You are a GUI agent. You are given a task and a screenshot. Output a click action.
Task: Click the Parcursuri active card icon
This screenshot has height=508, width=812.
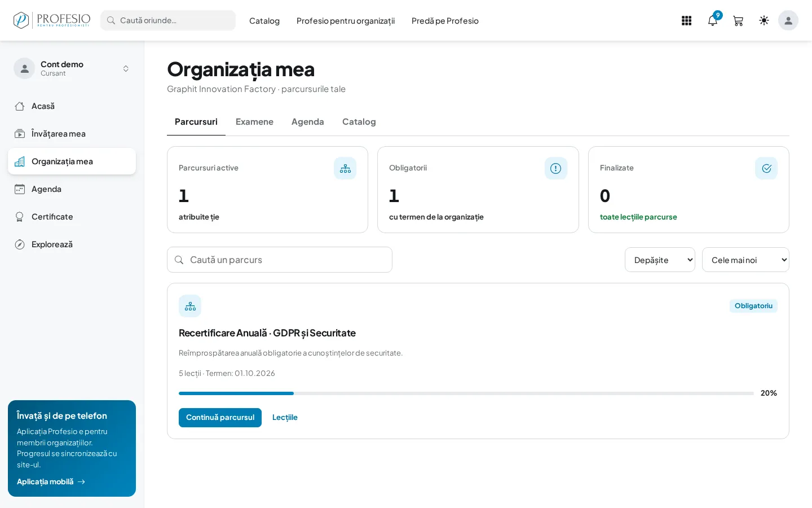(345, 168)
